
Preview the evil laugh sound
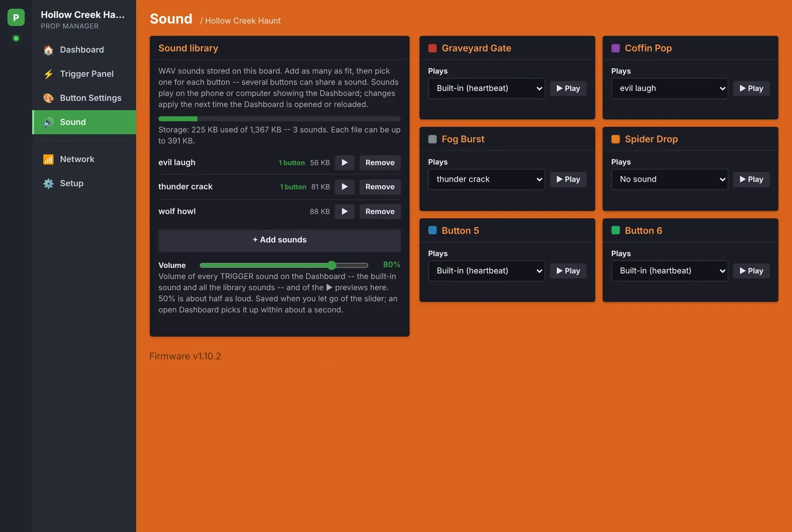coord(345,163)
